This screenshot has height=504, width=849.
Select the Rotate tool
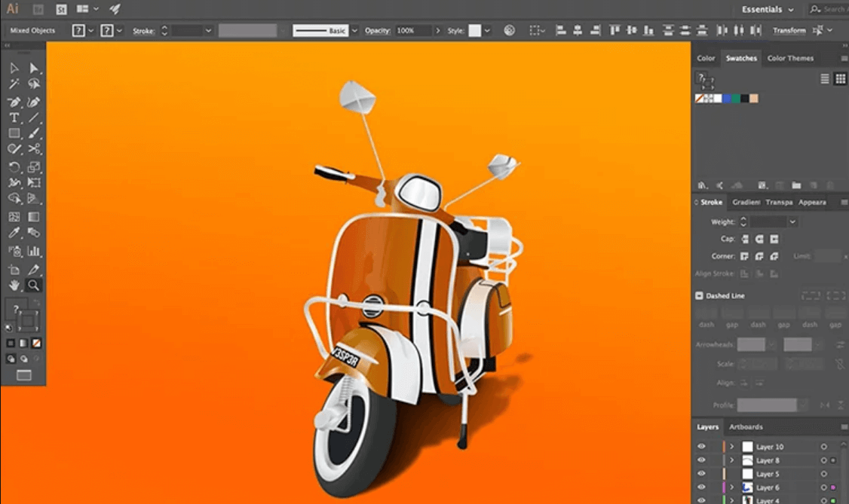(14, 166)
